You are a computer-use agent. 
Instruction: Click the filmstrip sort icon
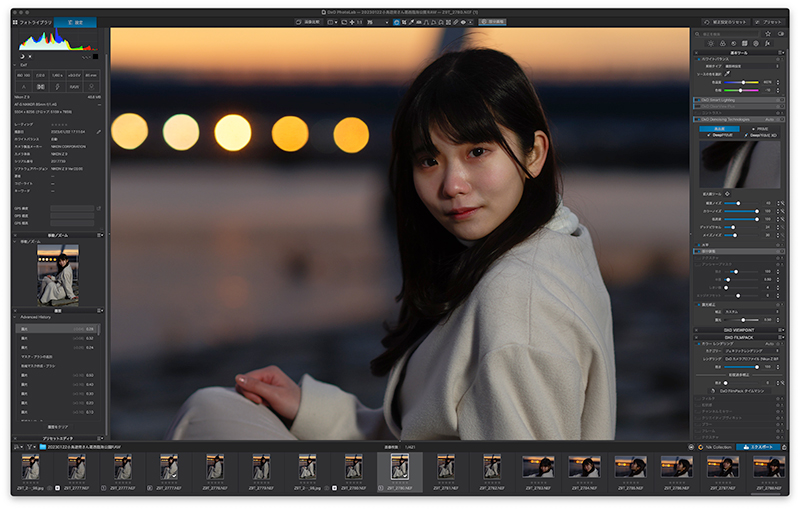click(x=18, y=447)
